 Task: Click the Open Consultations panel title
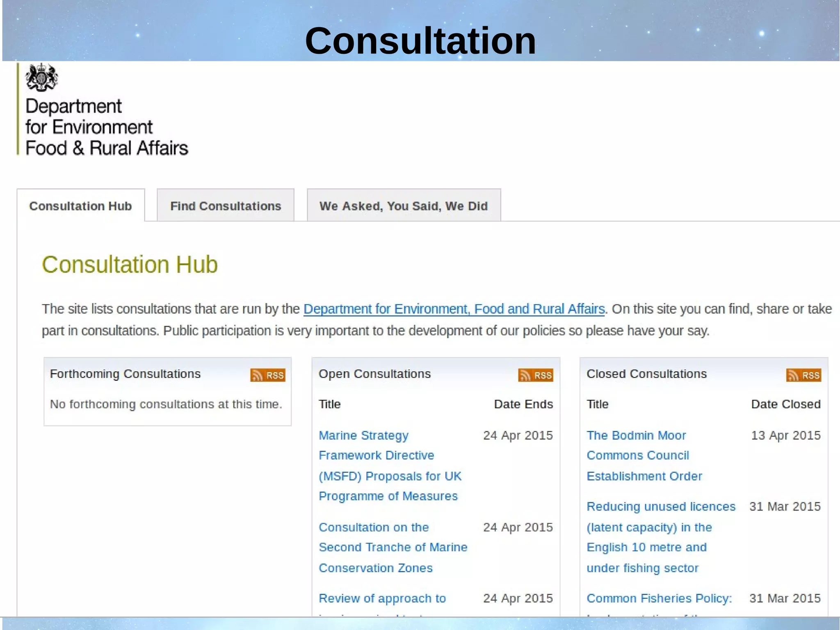(374, 374)
